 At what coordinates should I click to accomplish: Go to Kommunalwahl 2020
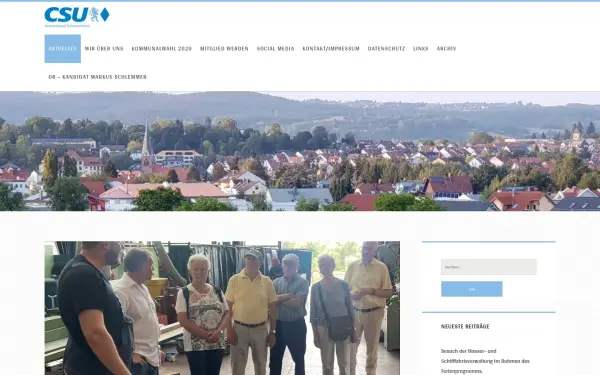click(161, 49)
